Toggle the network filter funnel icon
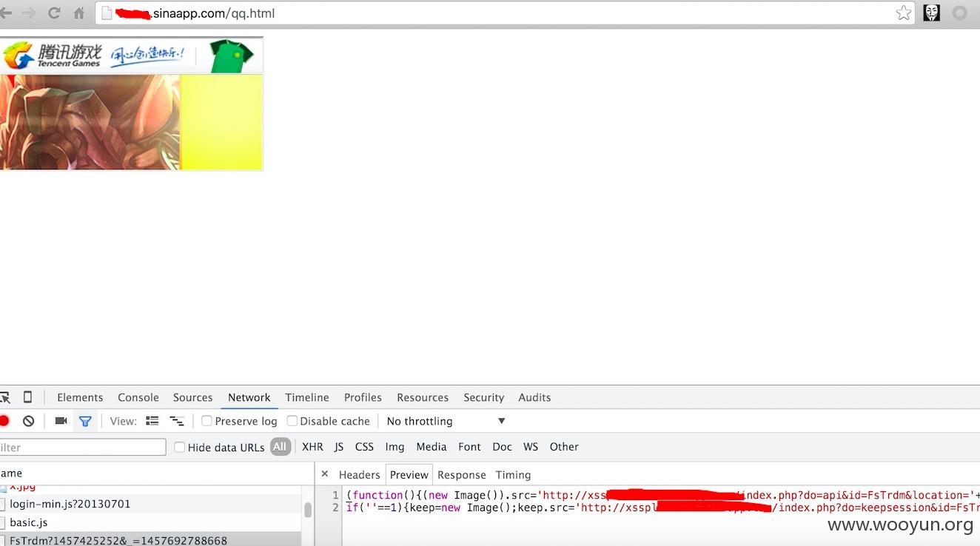Screen dimensions: 980x546 [85, 421]
